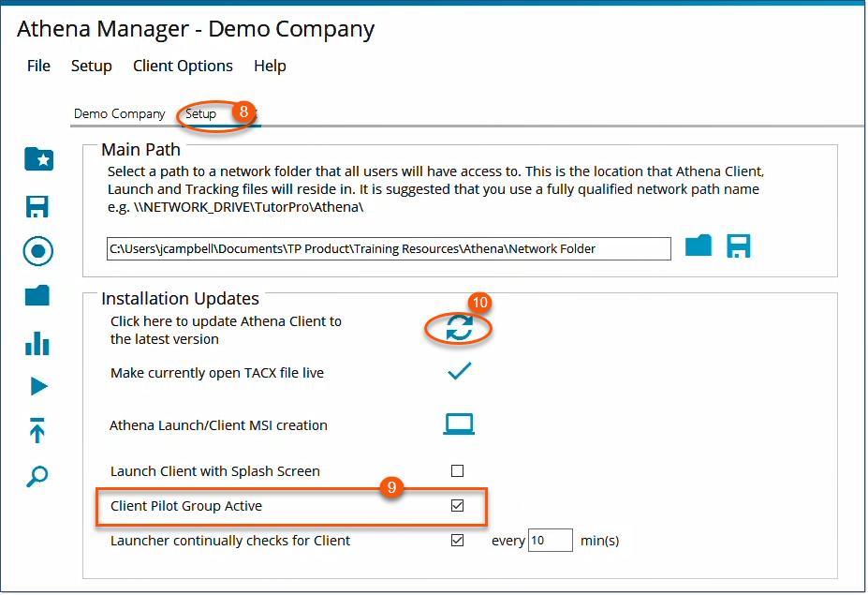
Task: Click the save disk icon in the sidebar
Action: (x=37, y=206)
